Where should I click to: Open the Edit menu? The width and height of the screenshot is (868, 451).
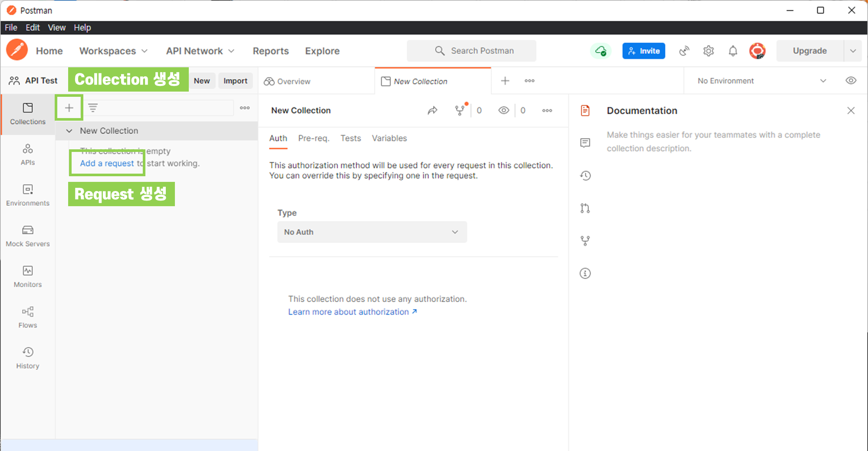click(33, 27)
